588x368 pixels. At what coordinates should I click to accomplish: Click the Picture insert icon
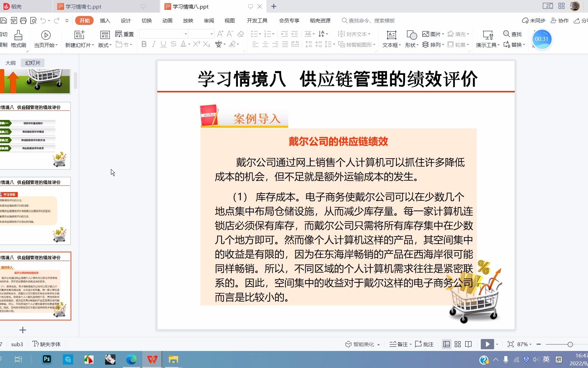(x=425, y=34)
